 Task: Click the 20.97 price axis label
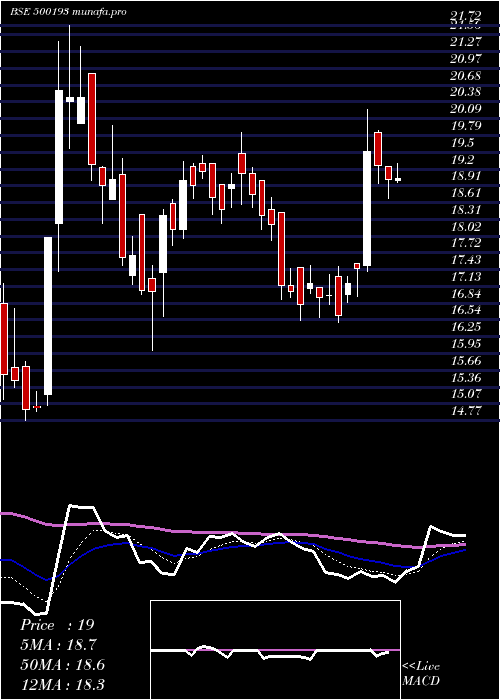pyautogui.click(x=466, y=58)
